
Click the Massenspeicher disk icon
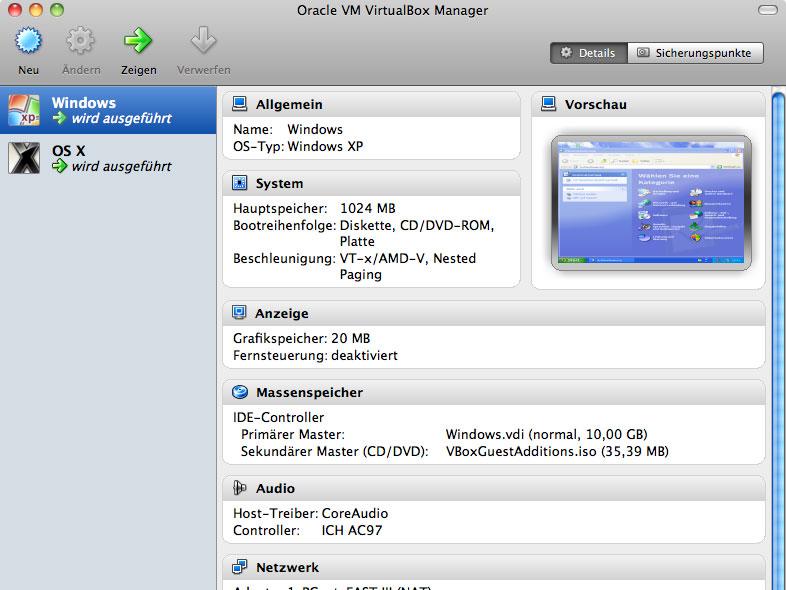[240, 392]
